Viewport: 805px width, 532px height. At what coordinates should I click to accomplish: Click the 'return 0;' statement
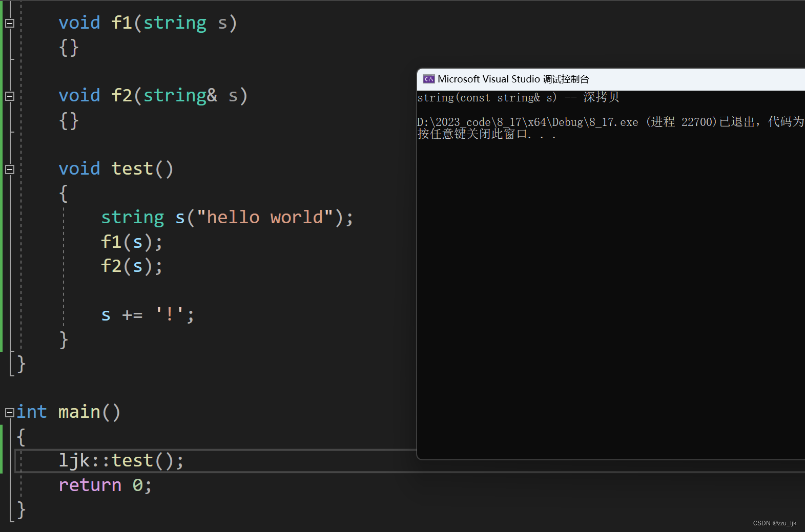106,485
